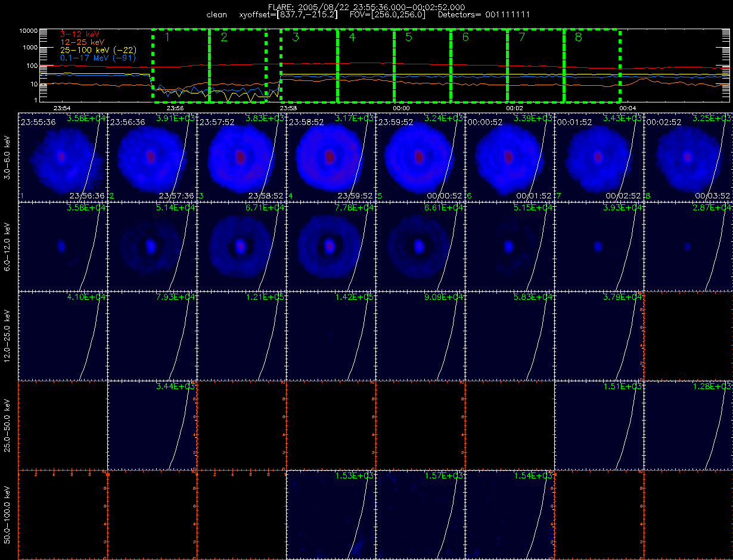Open 6.0-12.0 keV image with peak 5.14E+04
Viewport: 733px width, 560px height.
pyautogui.click(x=152, y=246)
